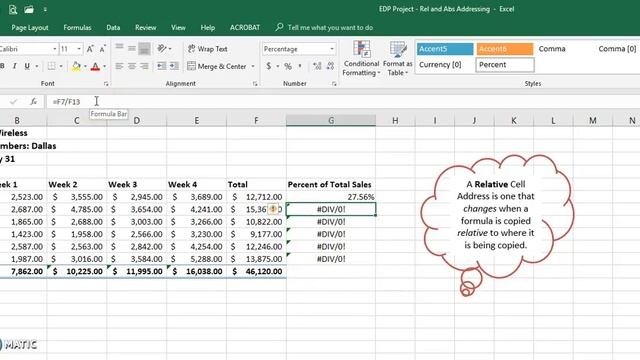Click Merge & Center button
Screen dimensions: 640x360
coord(217,66)
